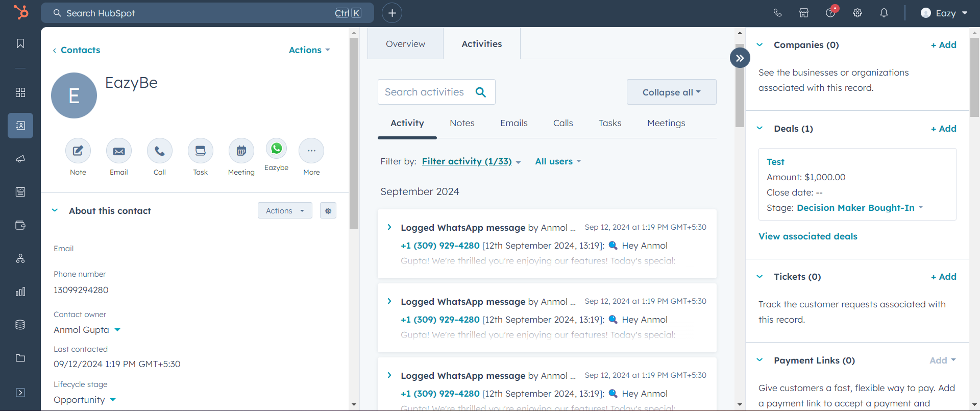The height and width of the screenshot is (411, 980).
Task: Switch to the Tasks activity tab
Action: pyautogui.click(x=610, y=123)
